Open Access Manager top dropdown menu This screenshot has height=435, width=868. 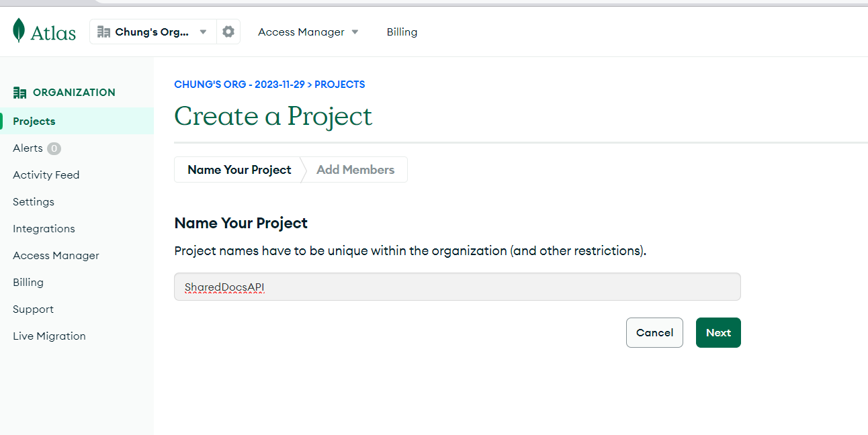click(x=308, y=32)
